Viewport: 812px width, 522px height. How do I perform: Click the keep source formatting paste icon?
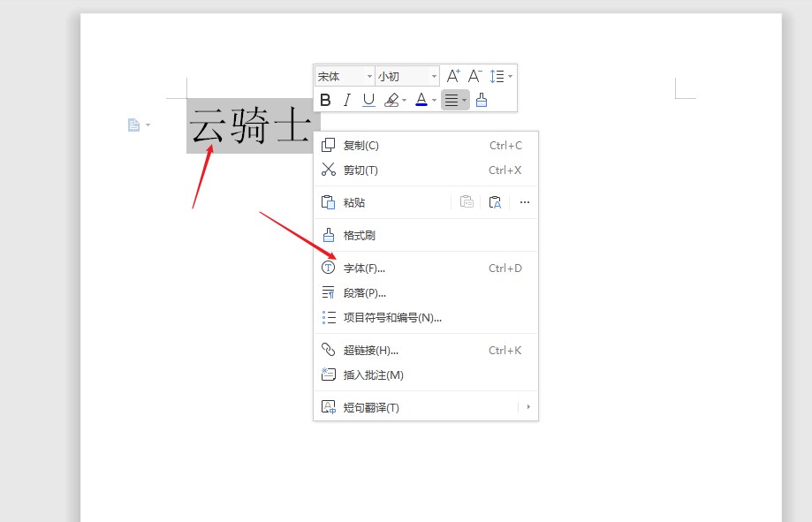(x=467, y=202)
